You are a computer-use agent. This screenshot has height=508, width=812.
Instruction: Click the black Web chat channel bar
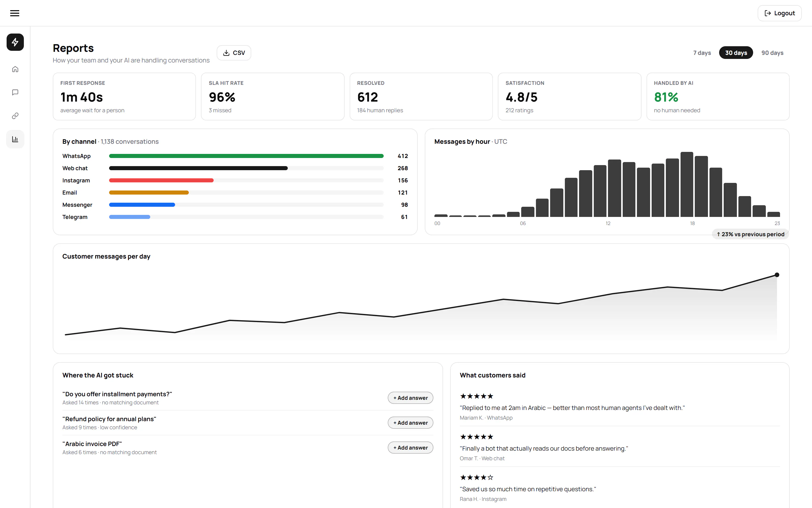[198, 168]
